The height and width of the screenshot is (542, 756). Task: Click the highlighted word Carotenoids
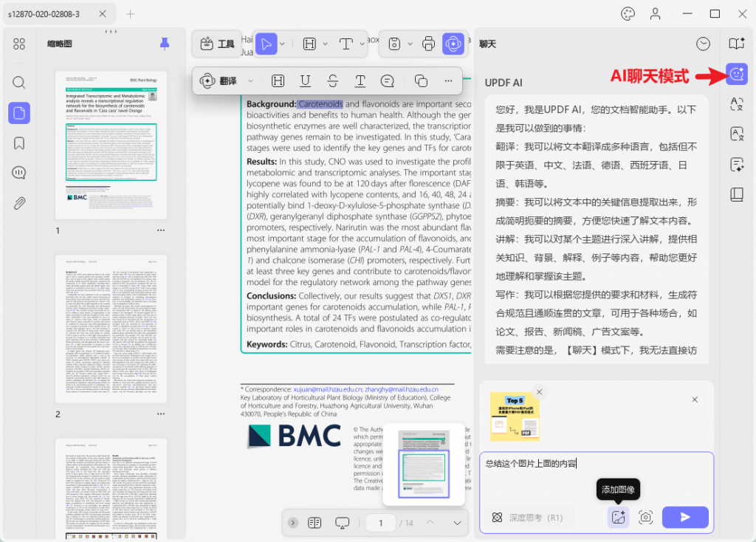point(320,104)
